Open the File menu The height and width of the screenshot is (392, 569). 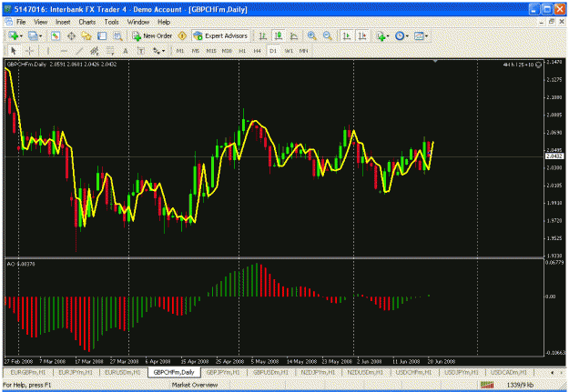click(x=21, y=22)
